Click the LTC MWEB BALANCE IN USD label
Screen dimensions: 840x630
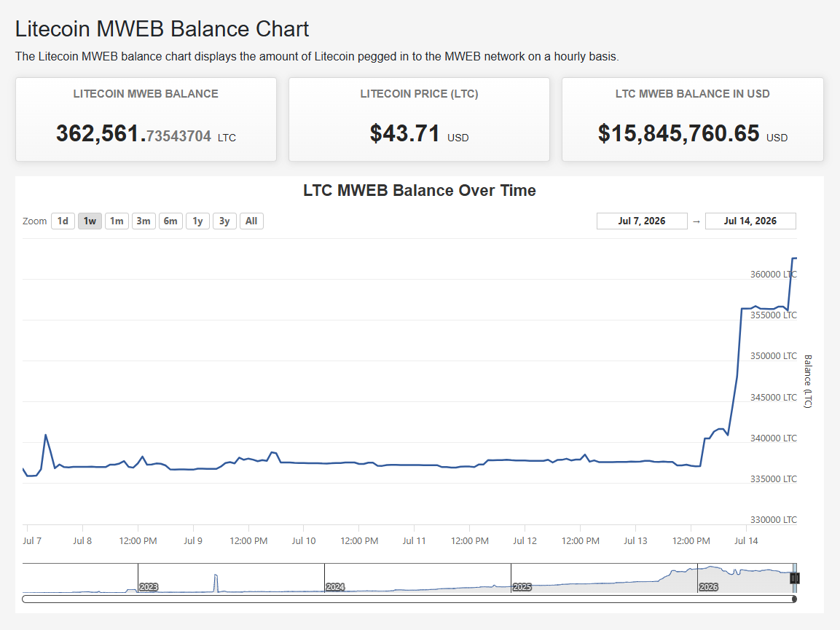tap(693, 94)
